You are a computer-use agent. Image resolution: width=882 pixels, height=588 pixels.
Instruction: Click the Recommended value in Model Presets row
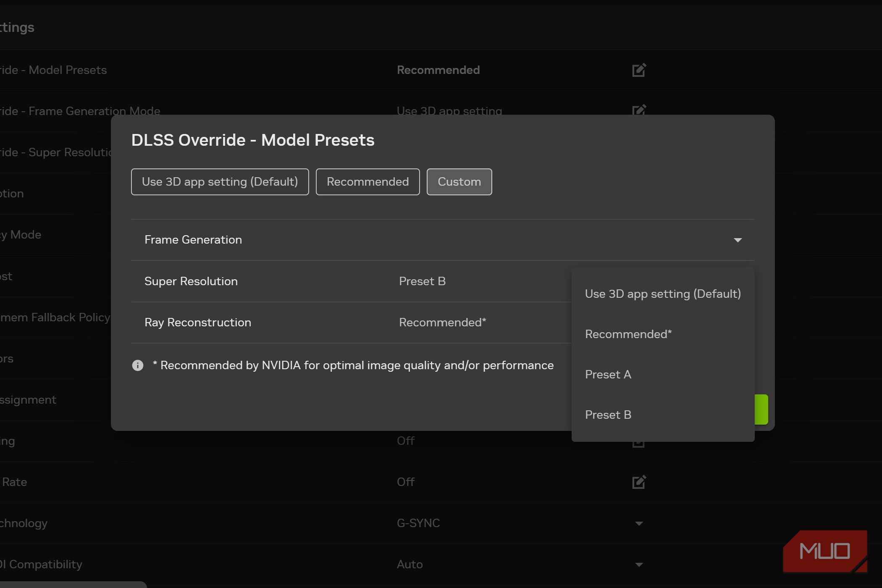pos(438,70)
